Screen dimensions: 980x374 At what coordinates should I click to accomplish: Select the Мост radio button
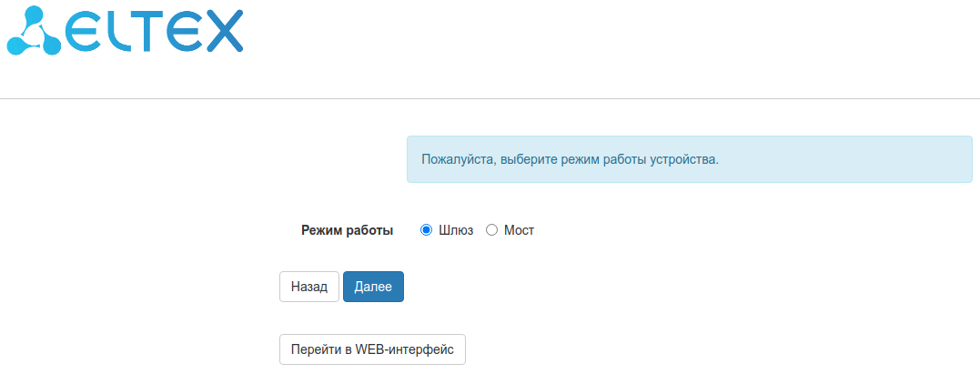click(492, 230)
